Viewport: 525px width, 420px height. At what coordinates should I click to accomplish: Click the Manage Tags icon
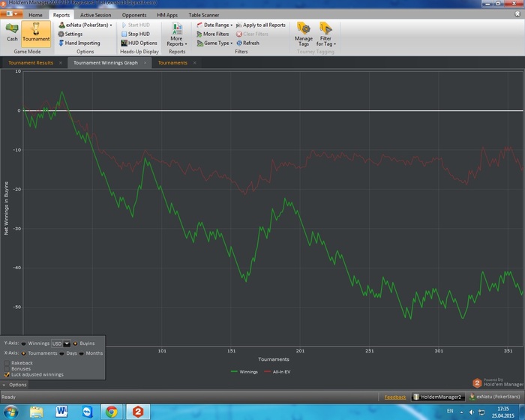(x=304, y=32)
